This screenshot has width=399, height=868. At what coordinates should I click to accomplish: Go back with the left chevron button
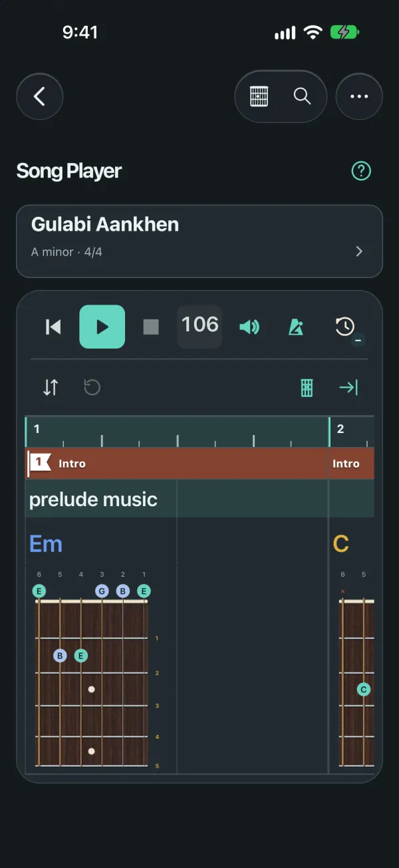click(40, 96)
